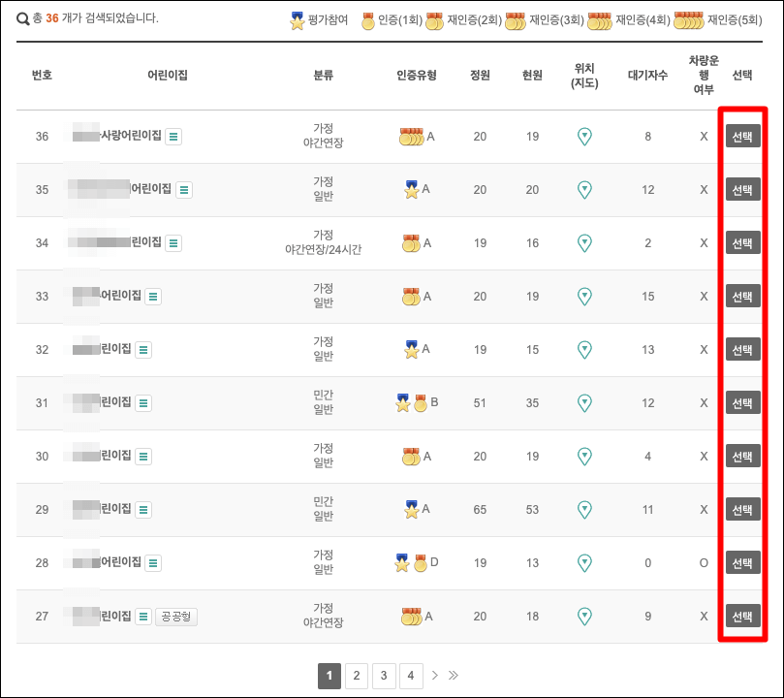Open details list icon for row 30
This screenshot has height=698, width=784.
pos(143,456)
